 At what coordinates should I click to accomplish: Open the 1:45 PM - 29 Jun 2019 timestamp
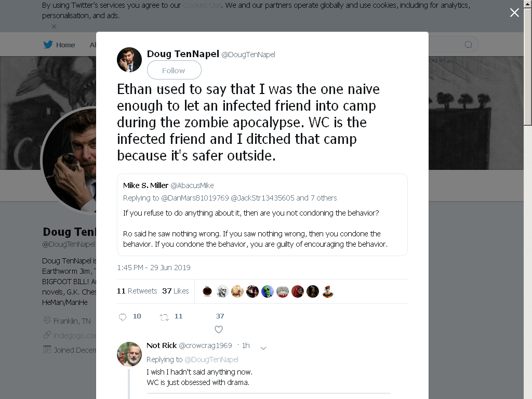pyautogui.click(x=154, y=268)
